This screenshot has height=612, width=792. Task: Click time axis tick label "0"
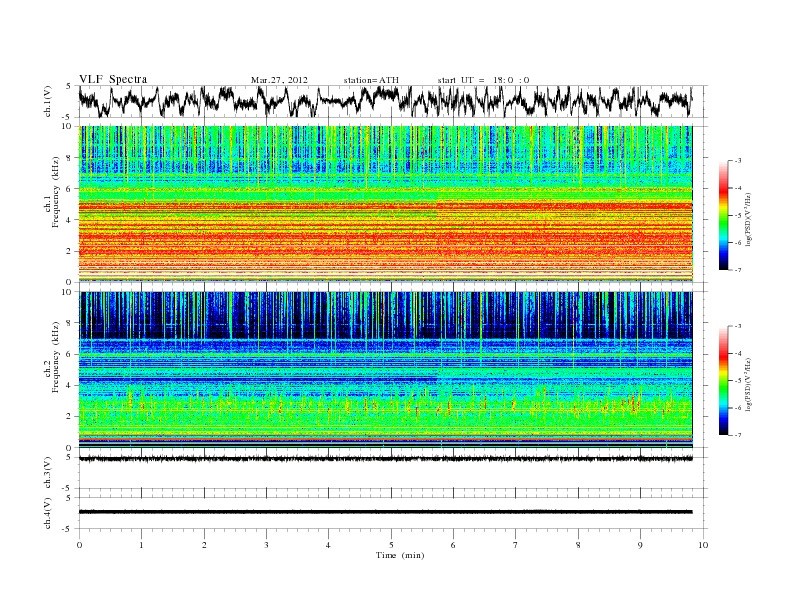tap(79, 545)
